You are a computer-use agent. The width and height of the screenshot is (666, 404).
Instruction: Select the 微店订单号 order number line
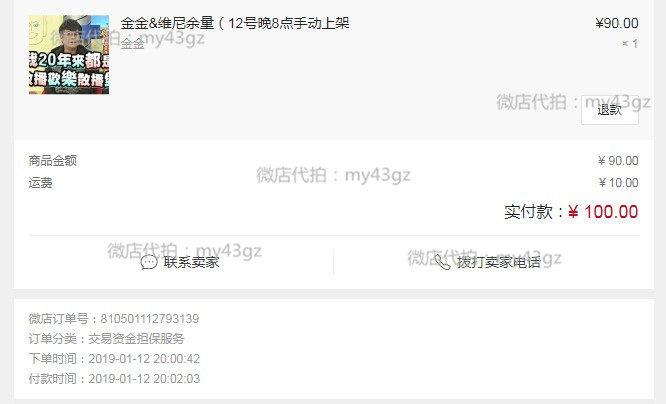coord(114,318)
